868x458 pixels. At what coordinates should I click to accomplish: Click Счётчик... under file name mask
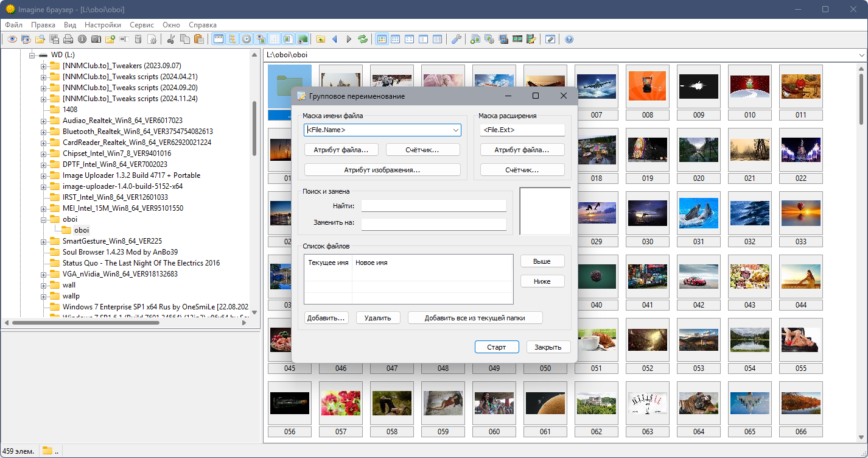coord(423,150)
